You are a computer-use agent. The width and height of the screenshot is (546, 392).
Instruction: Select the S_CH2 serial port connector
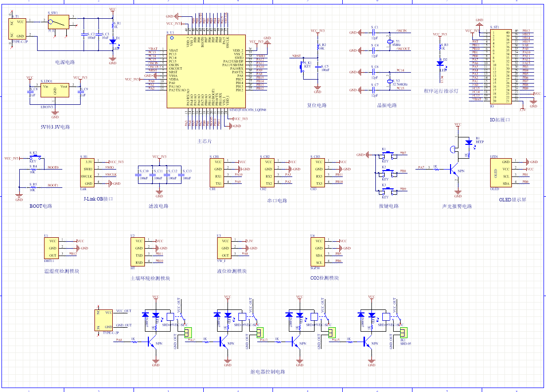point(267,173)
